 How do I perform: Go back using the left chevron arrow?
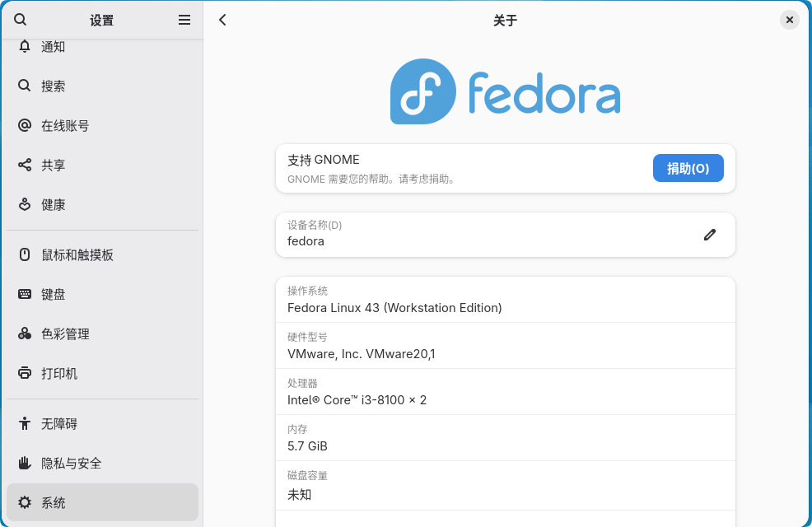coord(222,20)
